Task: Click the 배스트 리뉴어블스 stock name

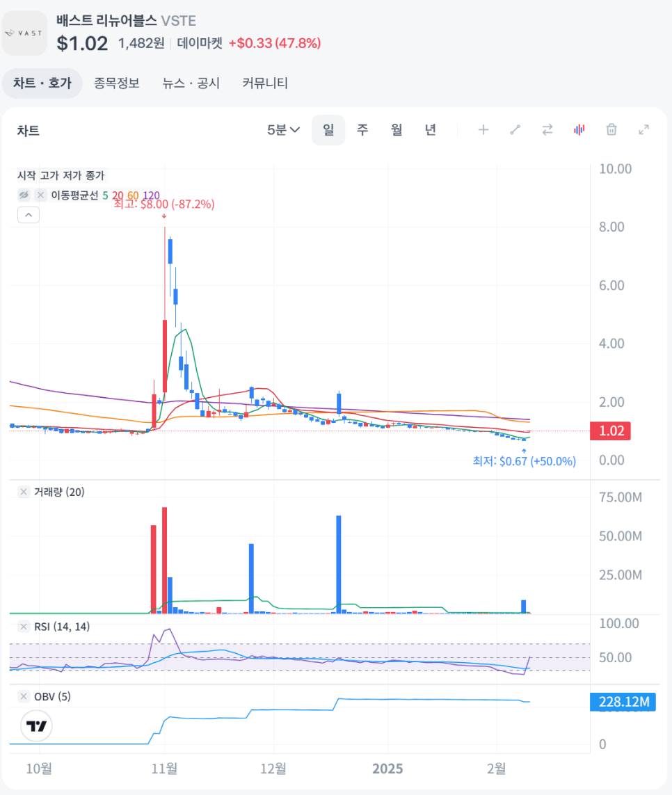Action: tap(106, 21)
